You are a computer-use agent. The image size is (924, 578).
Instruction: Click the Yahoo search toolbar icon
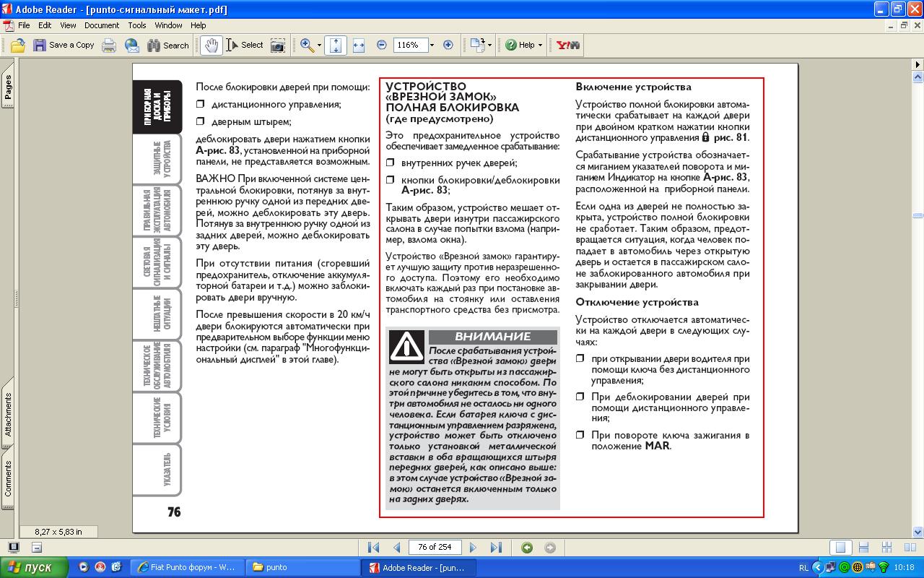[568, 45]
